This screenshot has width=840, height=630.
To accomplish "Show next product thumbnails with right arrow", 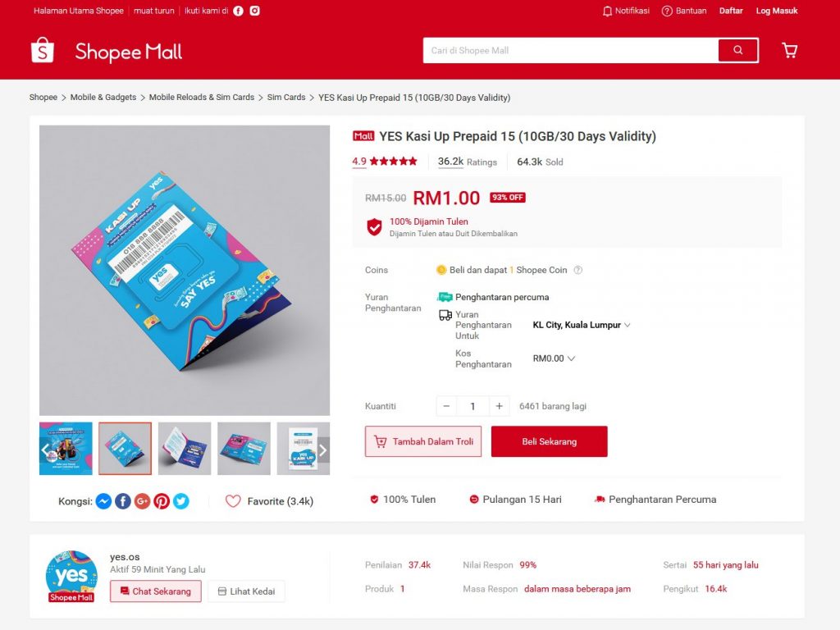I will tap(323, 450).
